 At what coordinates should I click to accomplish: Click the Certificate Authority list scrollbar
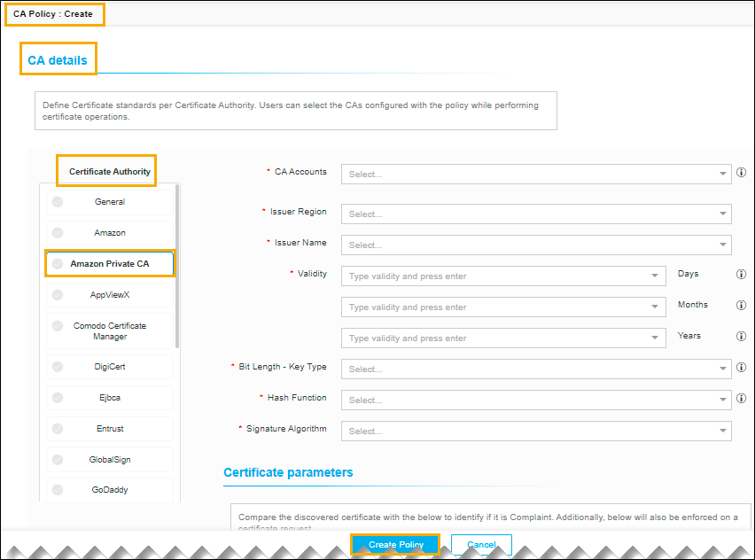coord(178,266)
